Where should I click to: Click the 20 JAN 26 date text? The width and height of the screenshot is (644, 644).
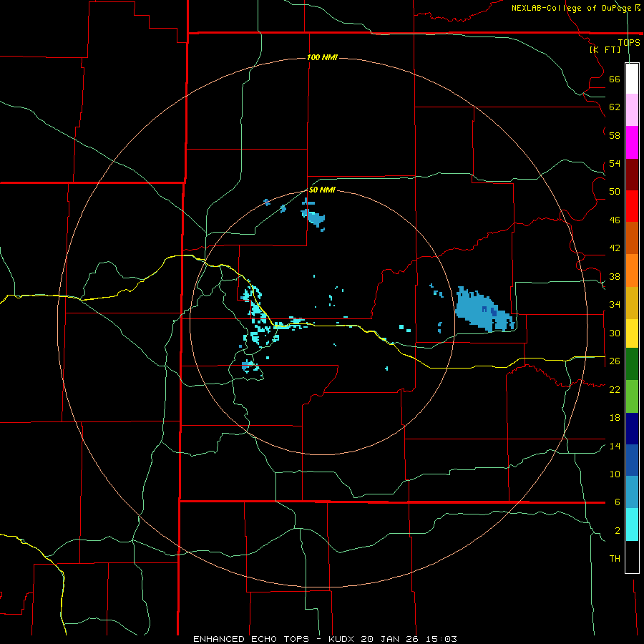click(390, 639)
